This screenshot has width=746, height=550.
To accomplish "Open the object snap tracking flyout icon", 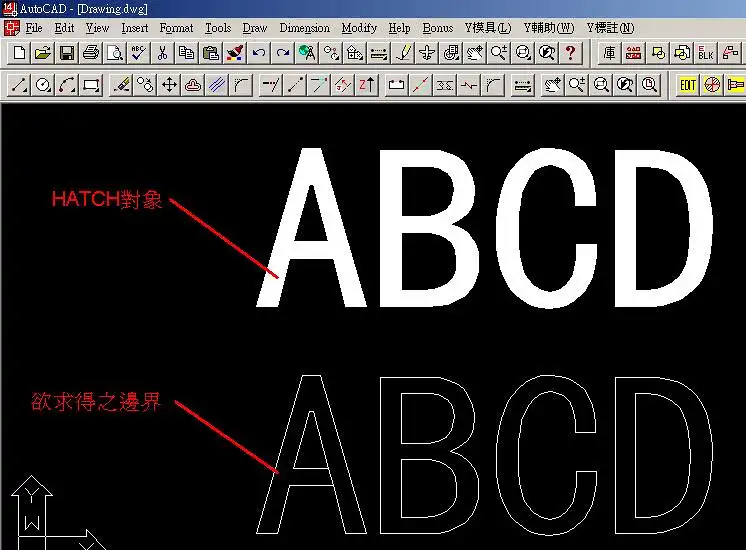I will 331,52.
